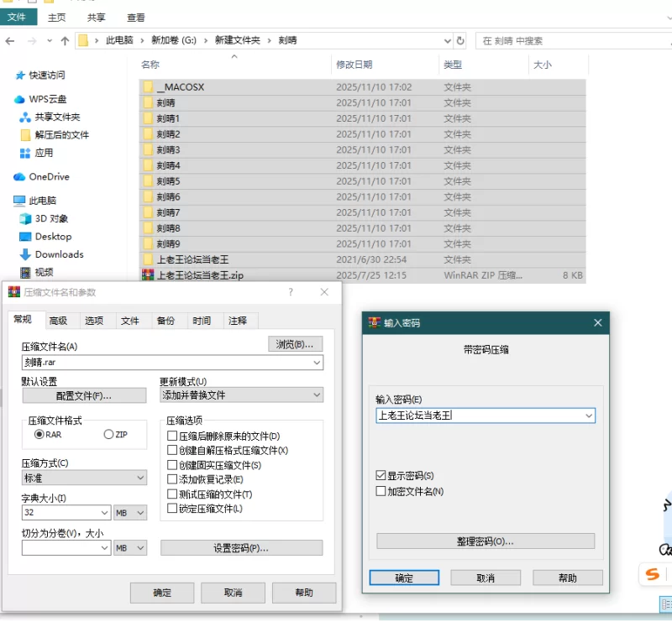The image size is (672, 622).
Task: Click the up-directory arrow in Explorer
Action: click(x=65, y=40)
